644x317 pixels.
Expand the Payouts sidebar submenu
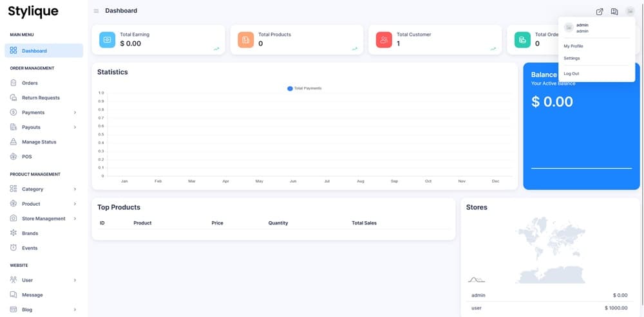coord(75,127)
